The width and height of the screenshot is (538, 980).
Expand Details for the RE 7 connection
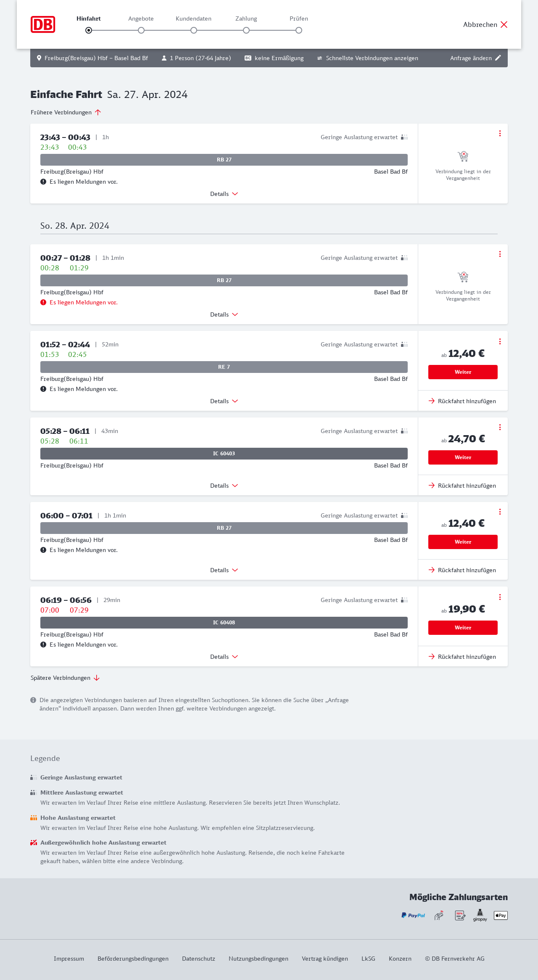tap(224, 401)
